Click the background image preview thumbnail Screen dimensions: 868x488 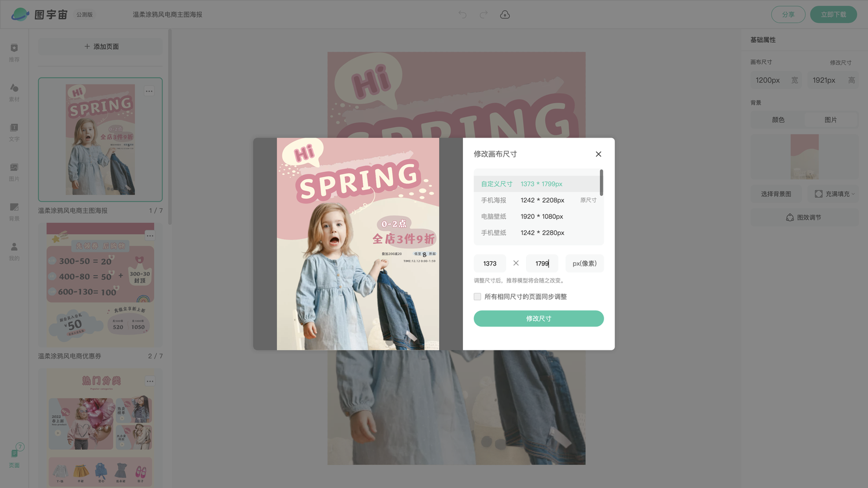(x=805, y=157)
